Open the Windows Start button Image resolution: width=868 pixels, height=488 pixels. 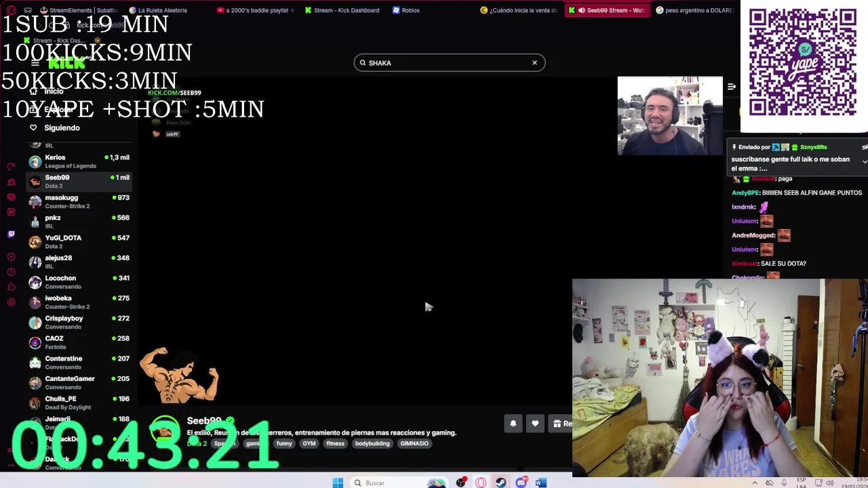(x=338, y=483)
